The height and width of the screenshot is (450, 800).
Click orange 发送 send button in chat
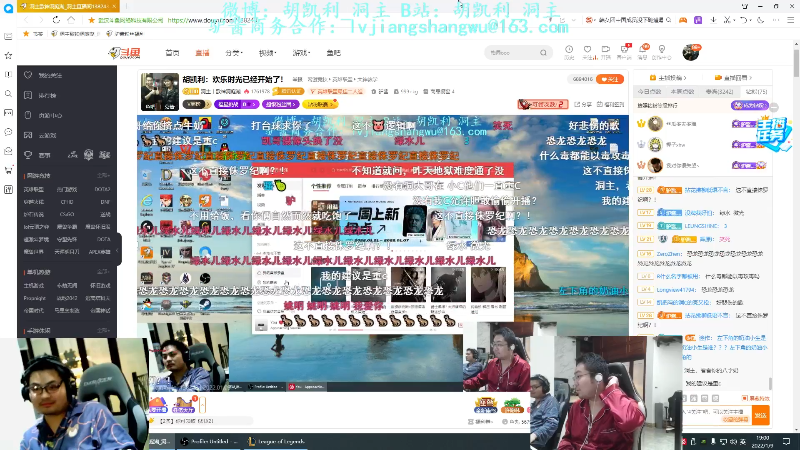[x=761, y=415]
